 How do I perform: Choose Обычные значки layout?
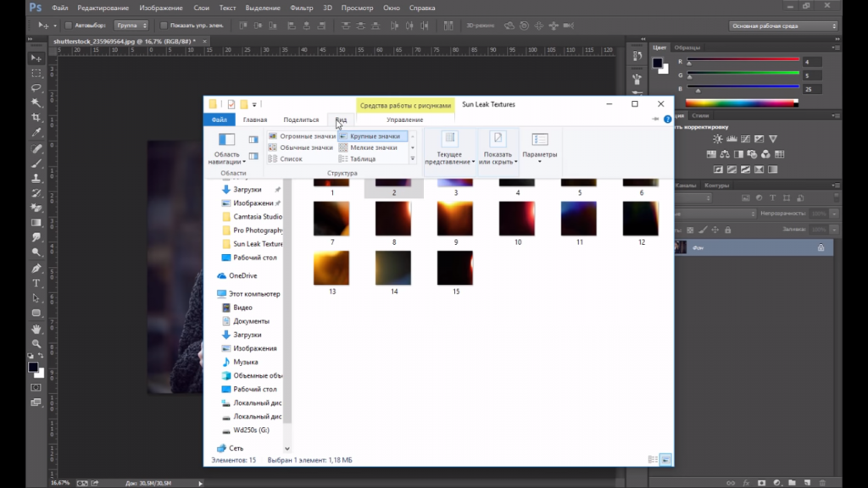tap(301, 147)
